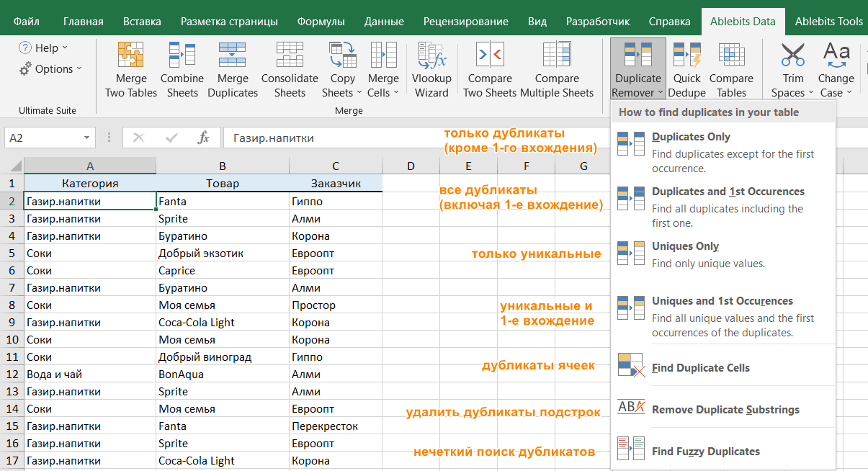The height and width of the screenshot is (471, 868).
Task: Select column B header
Action: tap(223, 166)
